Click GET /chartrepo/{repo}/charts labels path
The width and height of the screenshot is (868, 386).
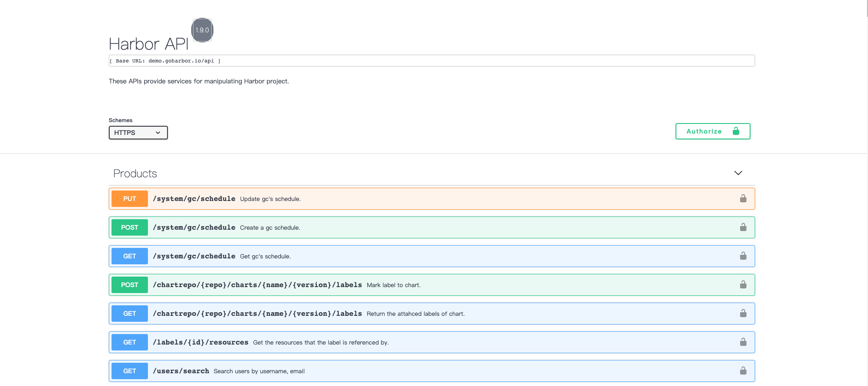pyautogui.click(x=258, y=314)
